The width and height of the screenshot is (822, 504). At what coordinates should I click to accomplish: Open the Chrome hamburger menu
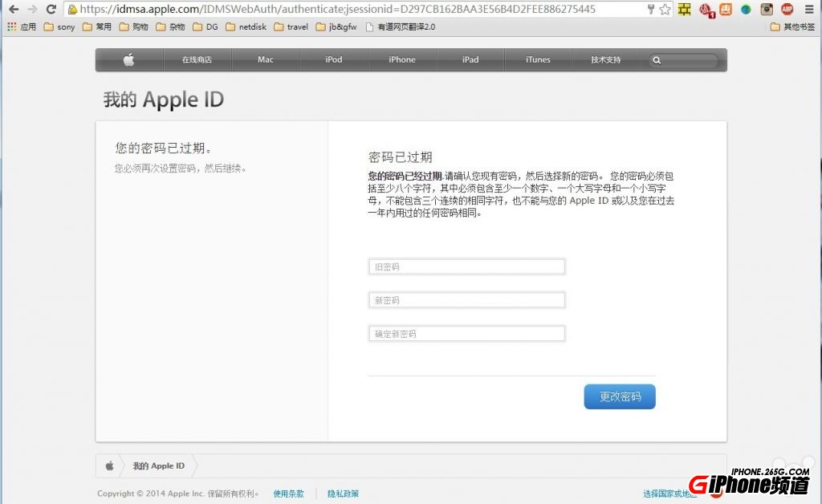(x=808, y=10)
